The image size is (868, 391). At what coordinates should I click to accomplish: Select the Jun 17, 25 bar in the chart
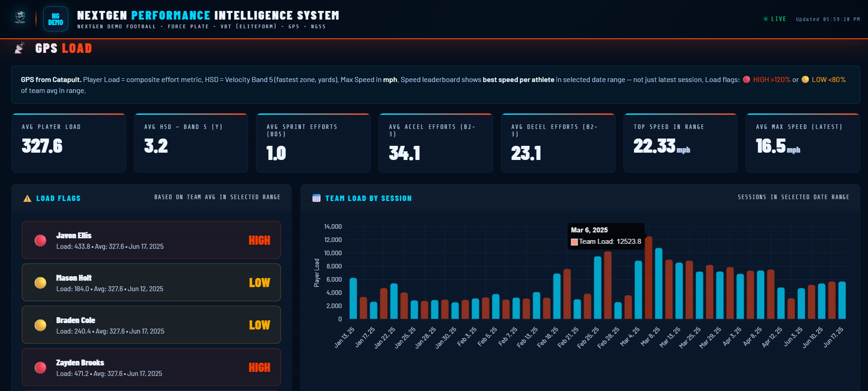(x=842, y=300)
